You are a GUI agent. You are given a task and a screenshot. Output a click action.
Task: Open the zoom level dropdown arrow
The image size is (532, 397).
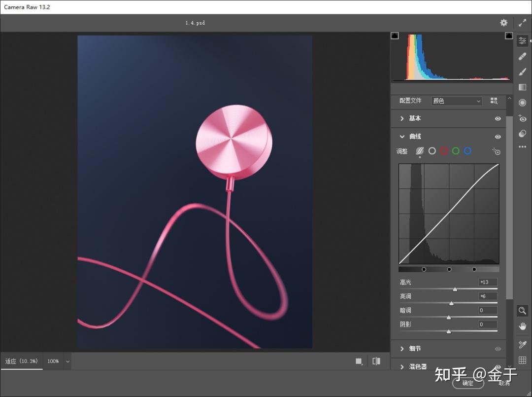68,361
